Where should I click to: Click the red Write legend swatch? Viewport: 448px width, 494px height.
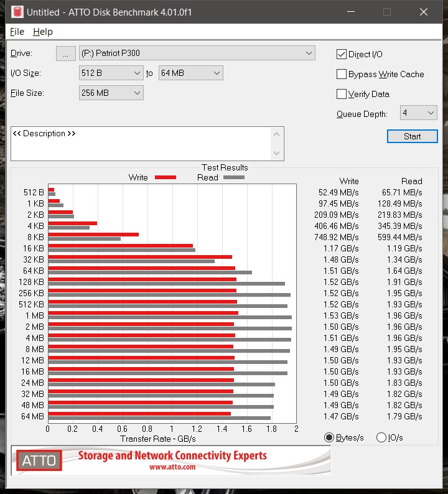click(x=165, y=177)
